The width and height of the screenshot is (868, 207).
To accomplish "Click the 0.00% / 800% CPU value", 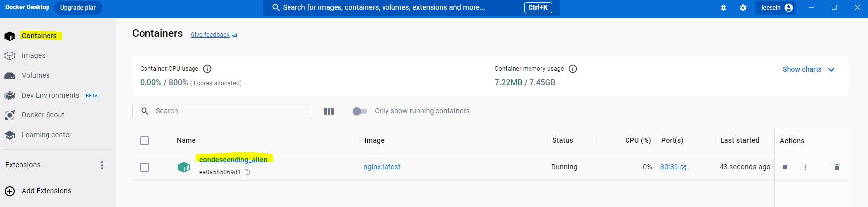I will (164, 82).
